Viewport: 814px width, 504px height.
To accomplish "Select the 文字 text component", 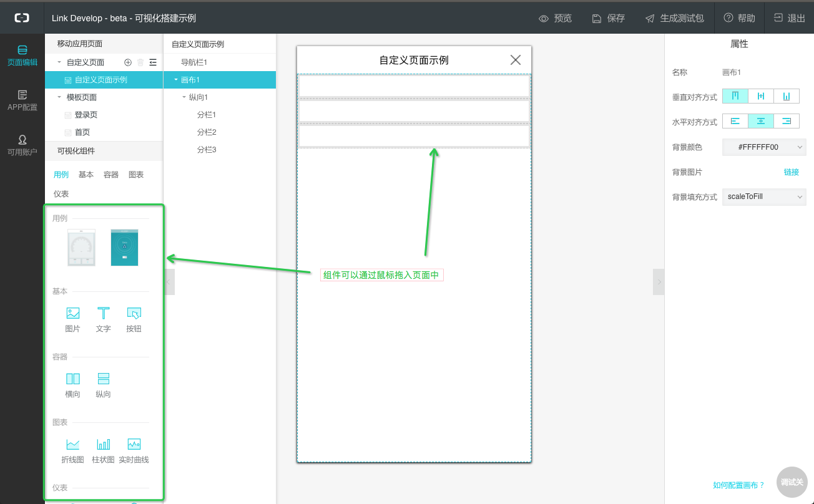I will tap(103, 320).
